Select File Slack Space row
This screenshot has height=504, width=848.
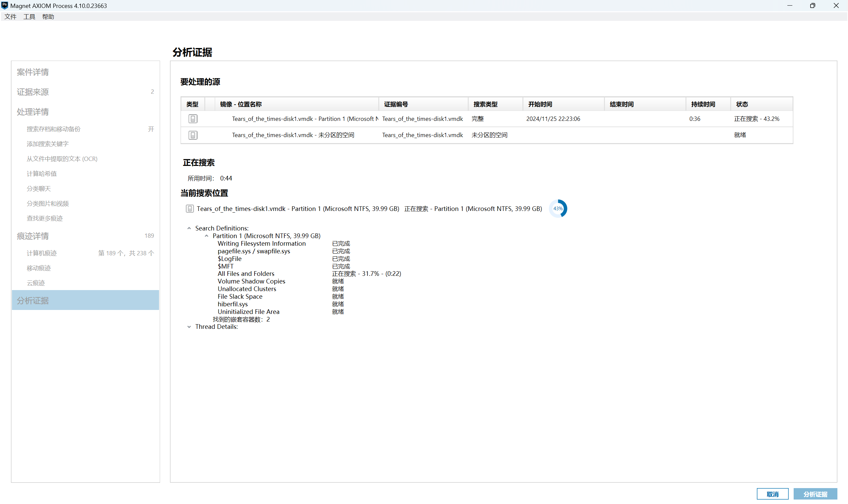pos(240,296)
